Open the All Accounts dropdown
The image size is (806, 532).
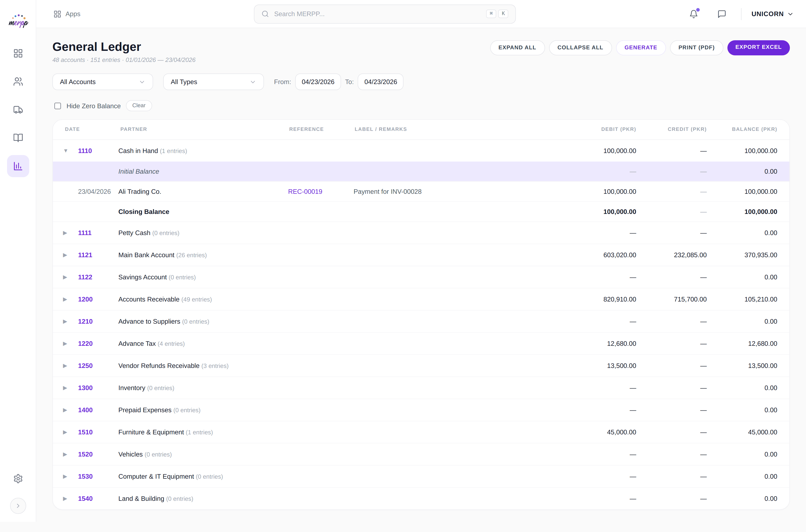pos(102,82)
